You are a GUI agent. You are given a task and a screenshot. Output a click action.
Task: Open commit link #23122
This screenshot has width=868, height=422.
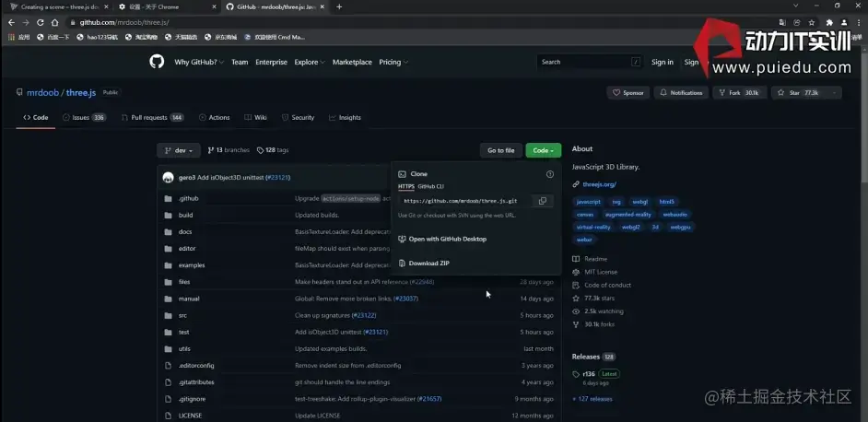(364, 315)
